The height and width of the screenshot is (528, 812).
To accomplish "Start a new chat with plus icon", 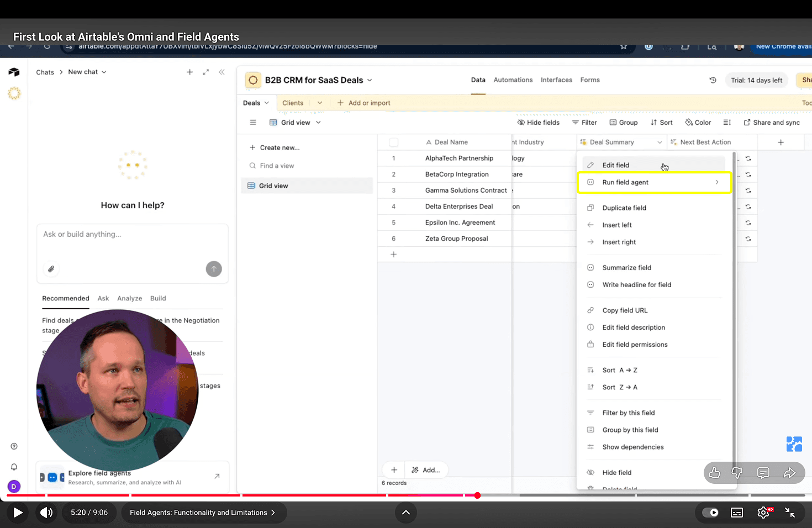I will (189, 72).
